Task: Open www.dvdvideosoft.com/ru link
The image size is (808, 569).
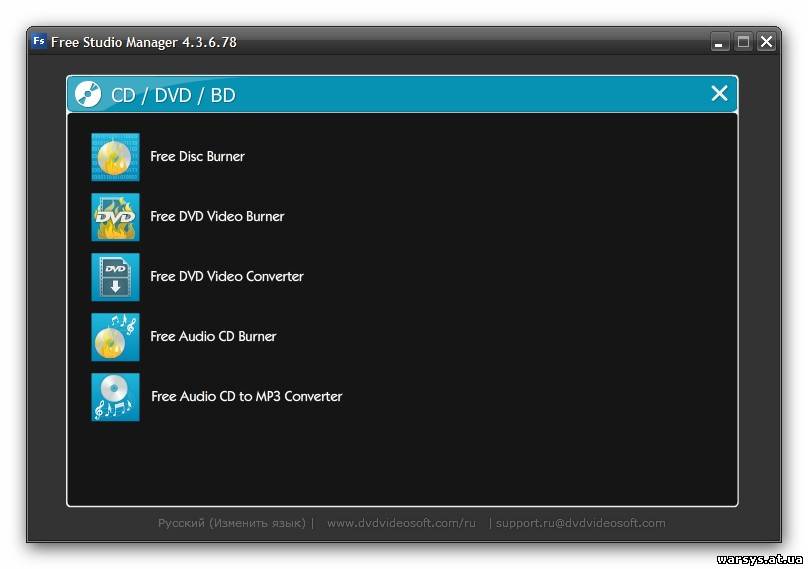Action: (x=401, y=523)
